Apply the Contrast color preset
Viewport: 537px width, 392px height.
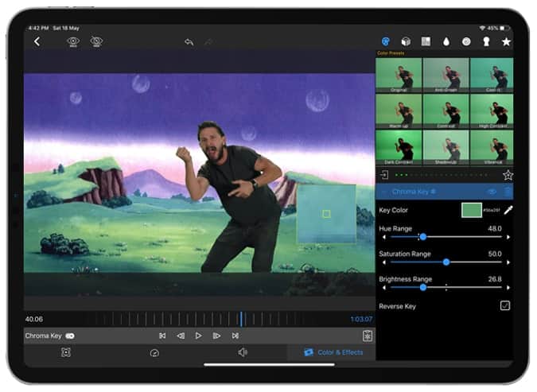[x=446, y=111]
